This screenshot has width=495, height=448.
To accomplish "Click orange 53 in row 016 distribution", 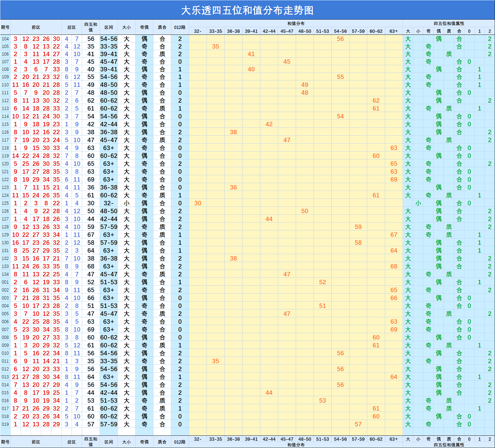I will [x=323, y=400].
